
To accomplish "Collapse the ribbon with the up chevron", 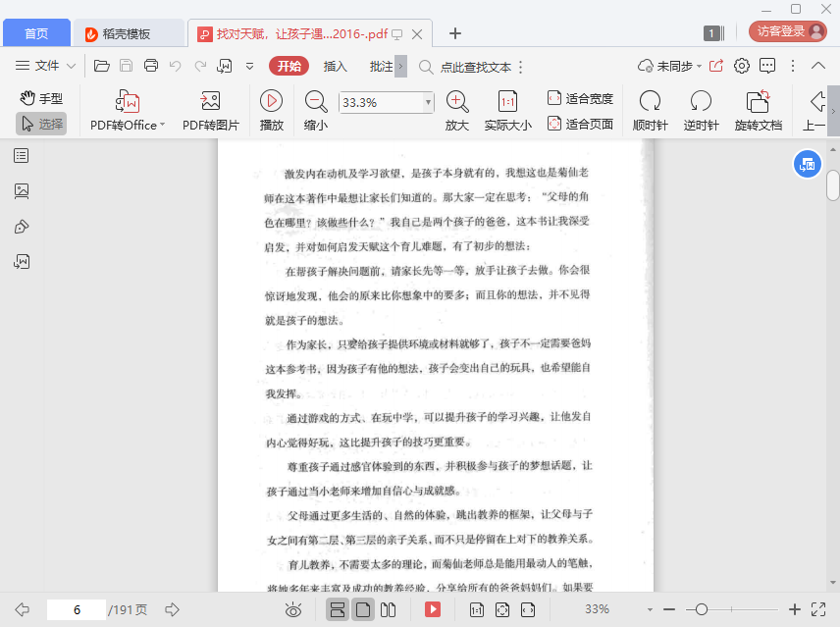I will click(x=818, y=66).
